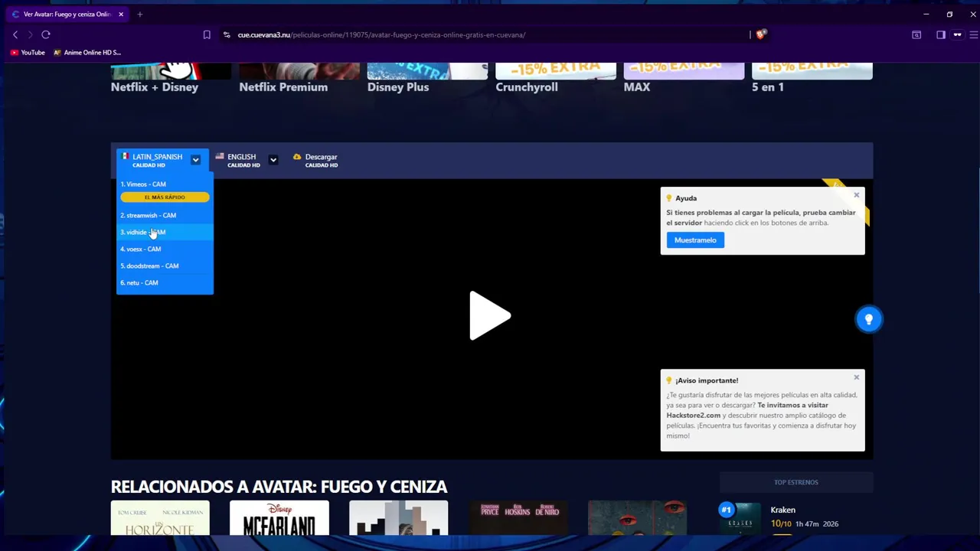Go back to the previous page
The image size is (980, 551).
(15, 34)
